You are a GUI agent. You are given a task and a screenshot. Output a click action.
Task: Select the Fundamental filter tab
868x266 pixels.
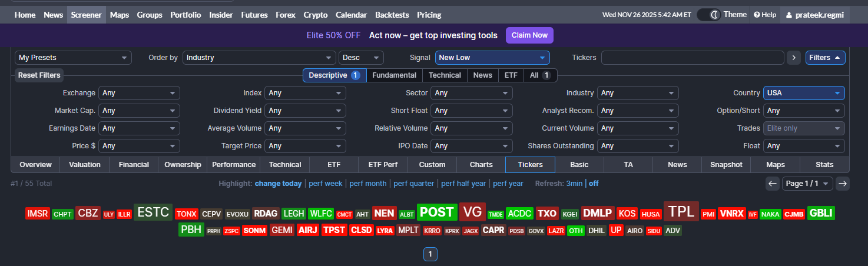tap(394, 75)
